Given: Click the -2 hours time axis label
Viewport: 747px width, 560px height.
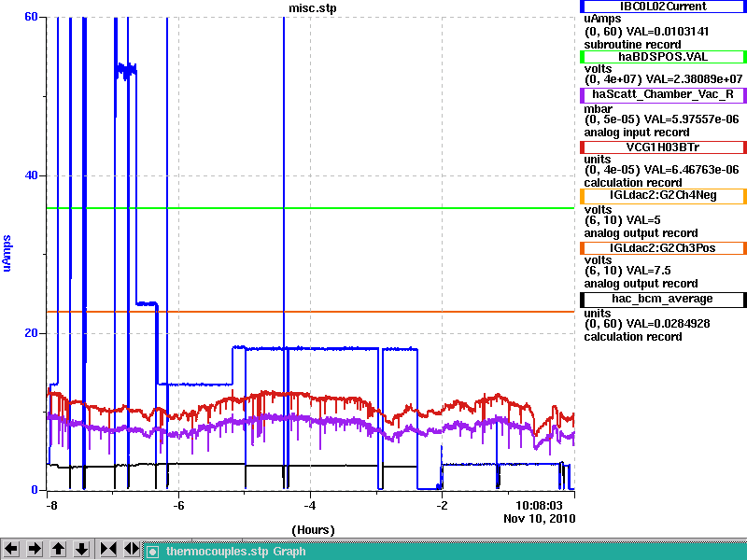Looking at the screenshot, I should (x=442, y=505).
